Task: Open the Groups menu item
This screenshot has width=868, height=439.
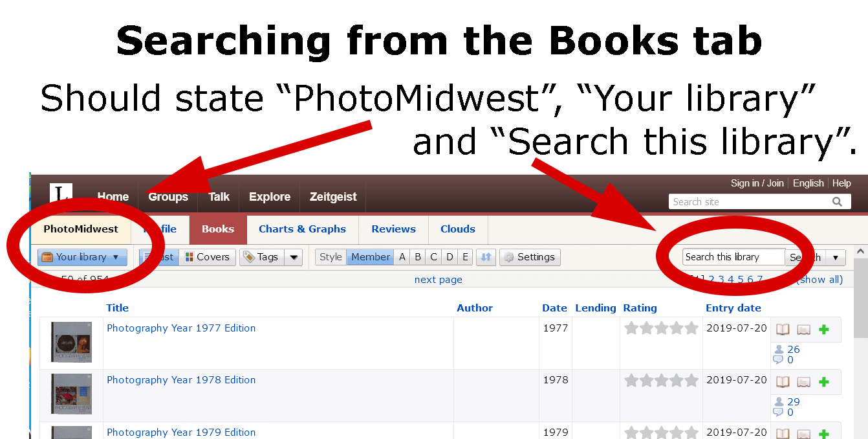Action: [168, 197]
